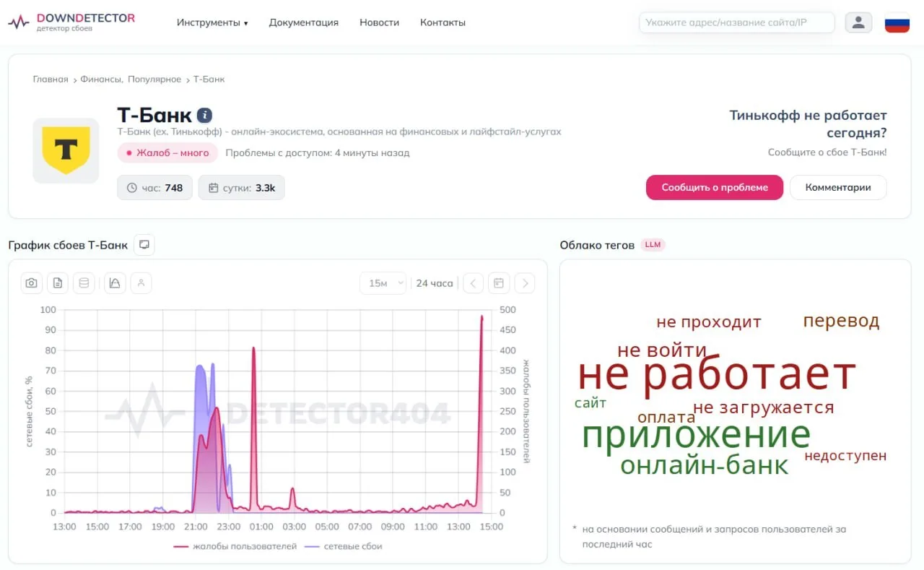Expand the Инструменты menu
Image resolution: width=924 pixels, height=570 pixels.
click(x=212, y=22)
